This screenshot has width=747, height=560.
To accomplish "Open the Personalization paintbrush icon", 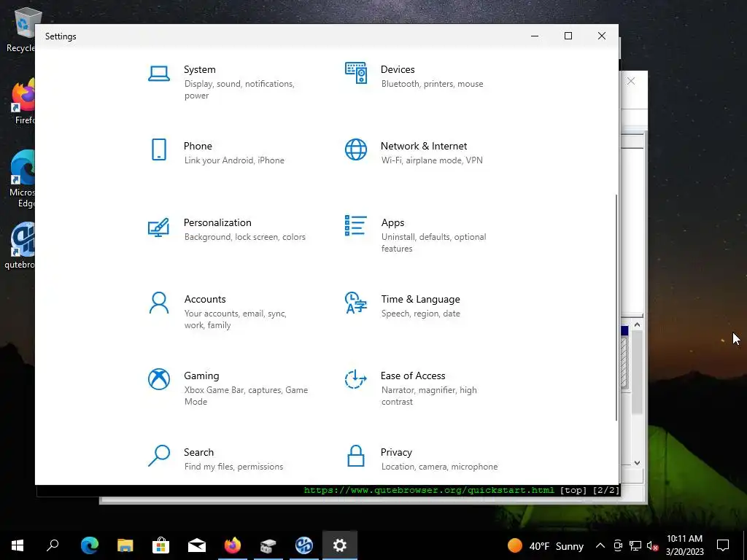I will [x=158, y=227].
